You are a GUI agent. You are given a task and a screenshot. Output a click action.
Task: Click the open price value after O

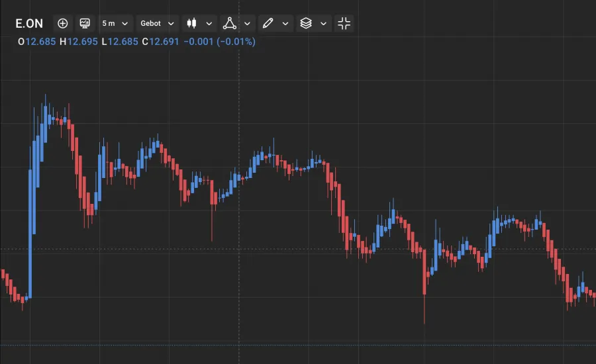tap(40, 42)
